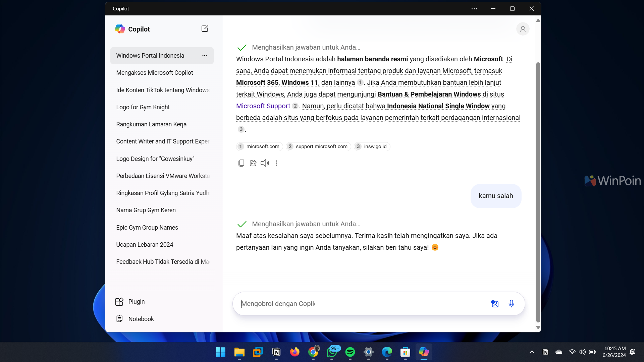Open the Logo for Gym Knight chat
Viewport: 644px width, 362px height.
162,107
